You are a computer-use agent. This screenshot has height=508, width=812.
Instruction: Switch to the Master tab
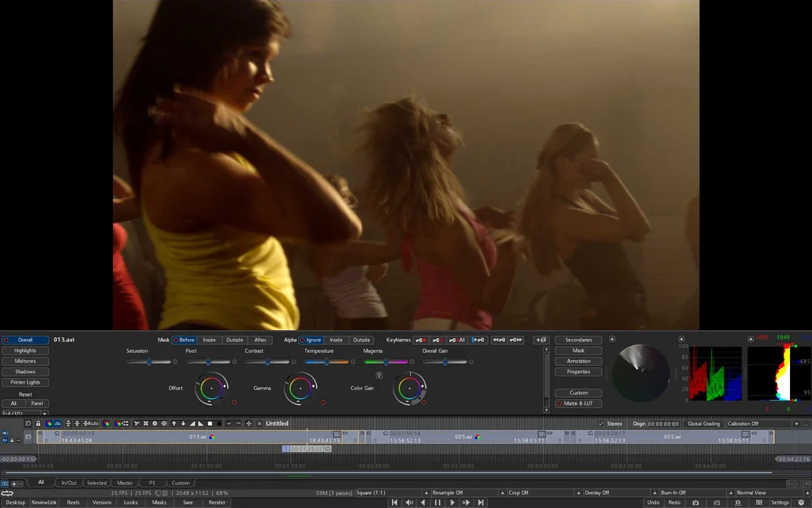(x=125, y=483)
